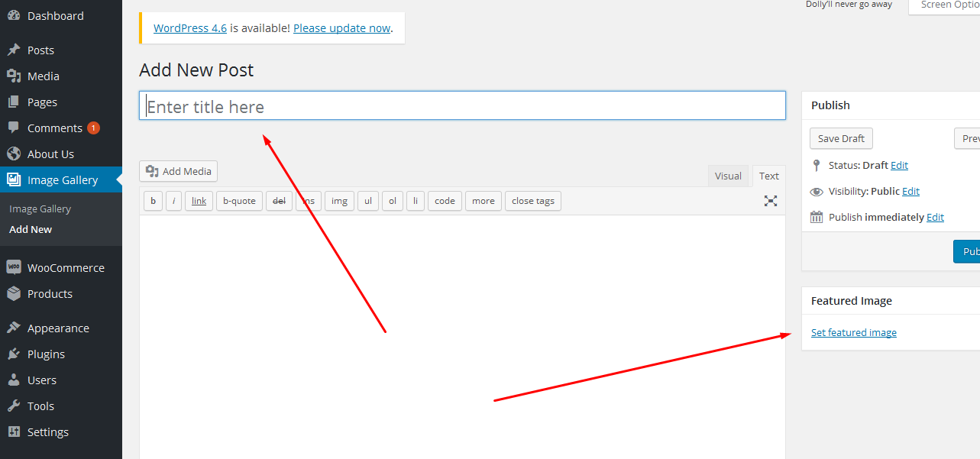Viewport: 980px width, 459px height.
Task: Open Image Gallery submenu item
Action: click(40, 209)
